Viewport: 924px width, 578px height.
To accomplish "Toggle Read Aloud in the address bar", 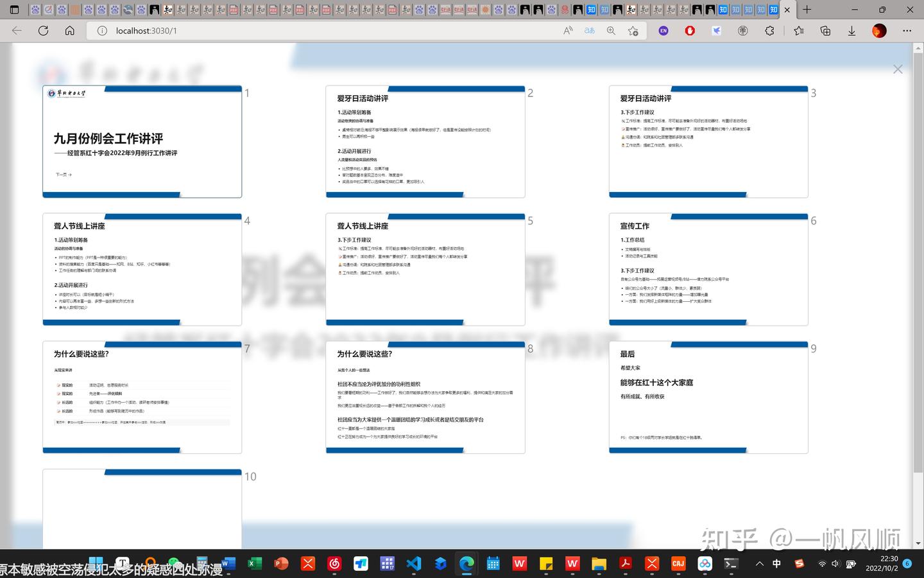I will pyautogui.click(x=568, y=30).
